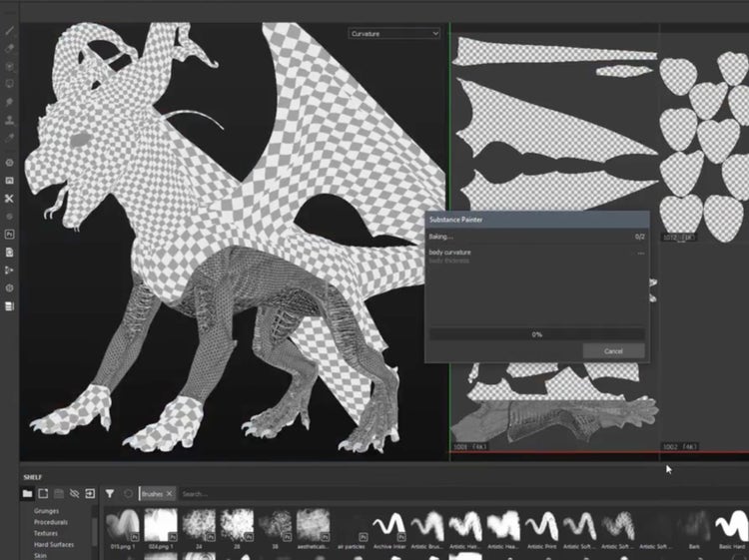The width and height of the screenshot is (749, 560).
Task: Select the Eraser tool
Action: (9, 48)
